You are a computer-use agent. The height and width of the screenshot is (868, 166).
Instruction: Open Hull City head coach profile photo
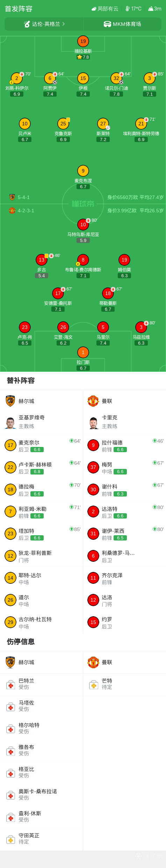10,422
